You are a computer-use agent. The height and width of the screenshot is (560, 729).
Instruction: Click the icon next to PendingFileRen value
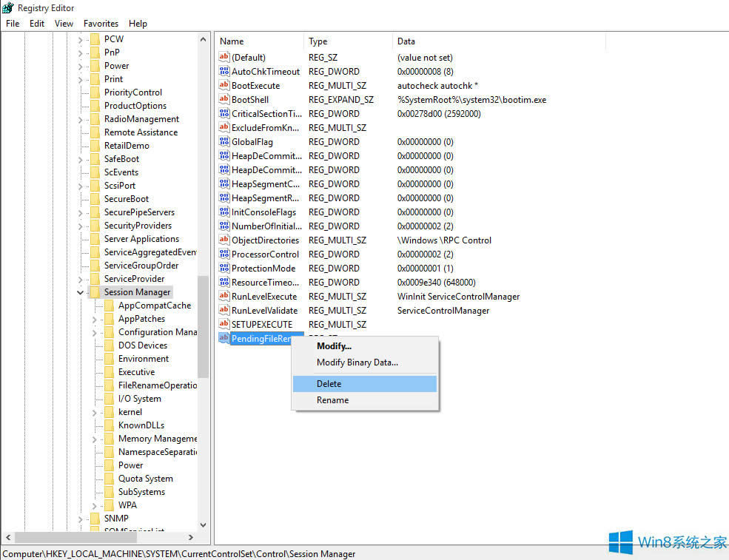[x=224, y=338]
